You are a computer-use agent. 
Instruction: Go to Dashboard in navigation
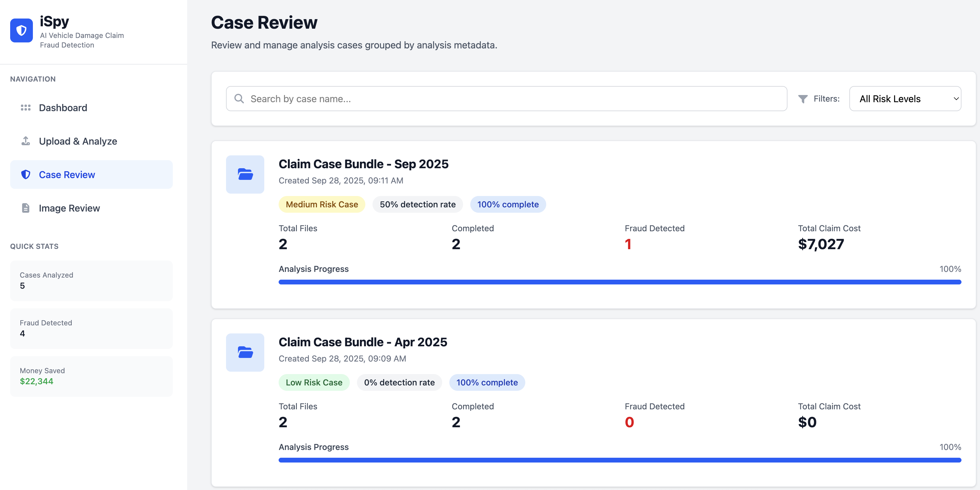[63, 108]
